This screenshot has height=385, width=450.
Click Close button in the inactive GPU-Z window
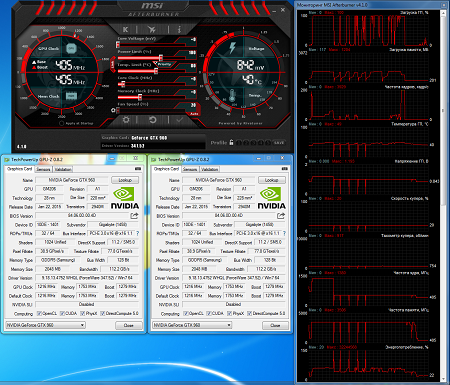click(129, 325)
